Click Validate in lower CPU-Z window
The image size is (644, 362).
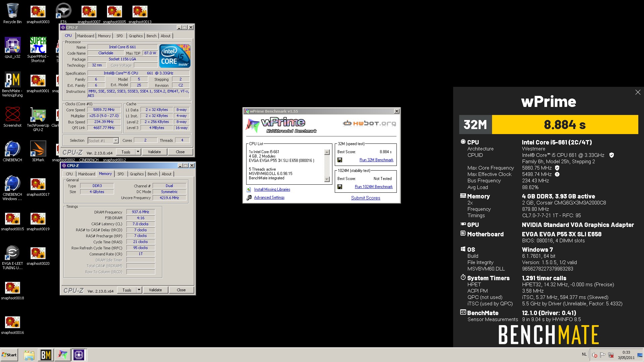[x=155, y=290]
